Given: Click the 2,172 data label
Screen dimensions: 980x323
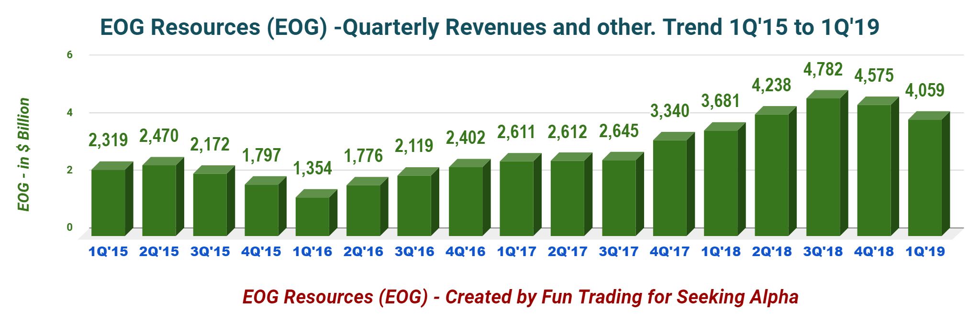Looking at the screenshot, I should 210,144.
